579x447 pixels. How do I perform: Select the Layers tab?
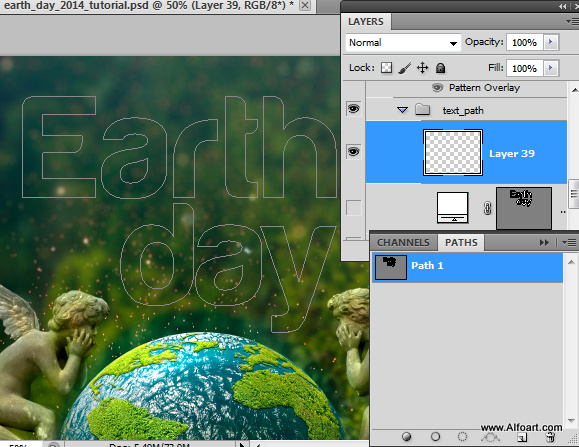(x=366, y=22)
